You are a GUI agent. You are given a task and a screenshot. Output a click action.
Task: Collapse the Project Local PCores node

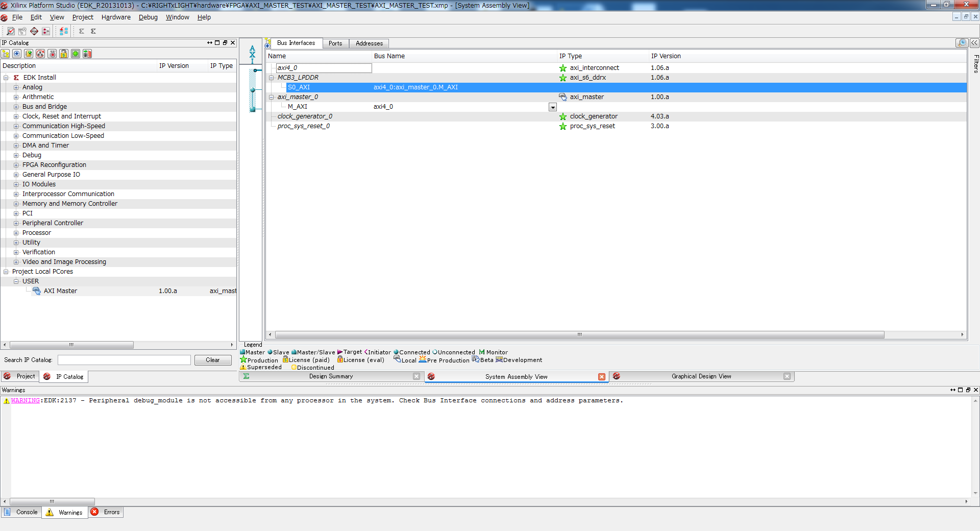tap(6, 272)
